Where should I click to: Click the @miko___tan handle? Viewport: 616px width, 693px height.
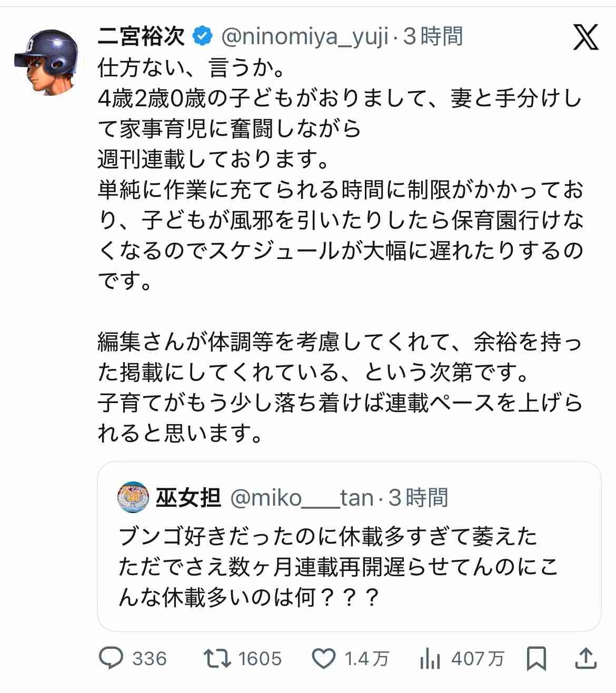[x=302, y=498]
